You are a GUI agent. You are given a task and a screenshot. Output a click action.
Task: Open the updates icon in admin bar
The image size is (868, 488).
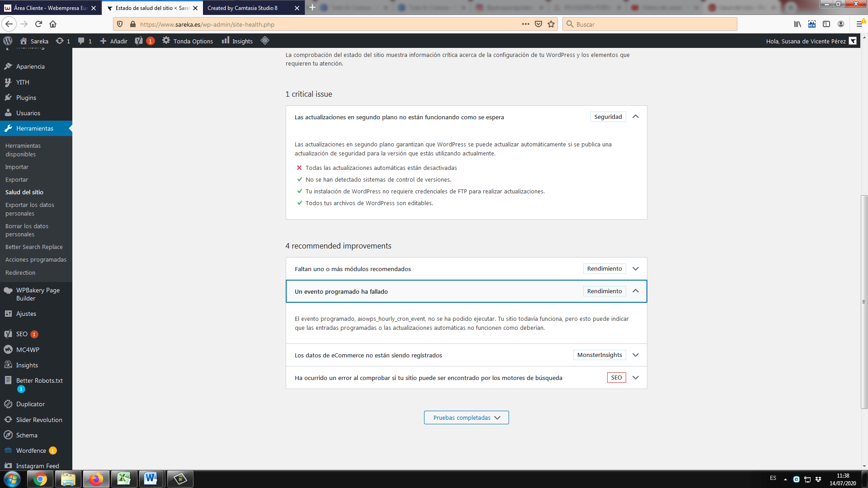(x=63, y=41)
